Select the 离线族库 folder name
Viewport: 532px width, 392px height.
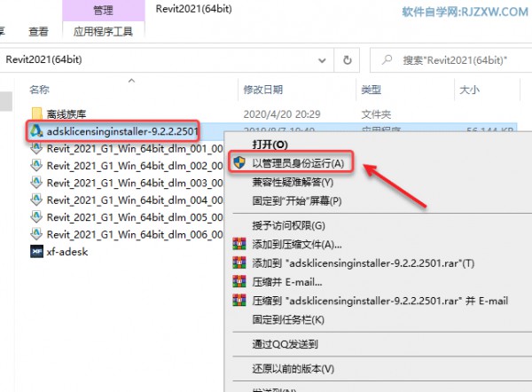point(66,114)
